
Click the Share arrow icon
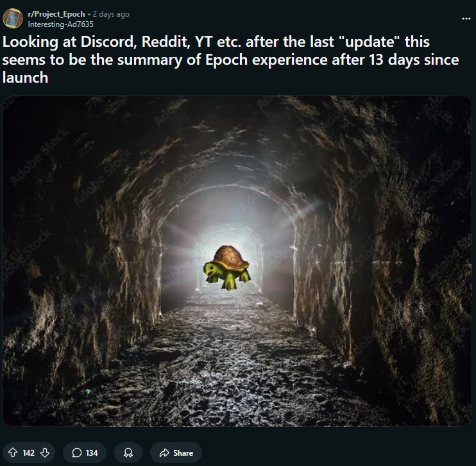point(164,453)
